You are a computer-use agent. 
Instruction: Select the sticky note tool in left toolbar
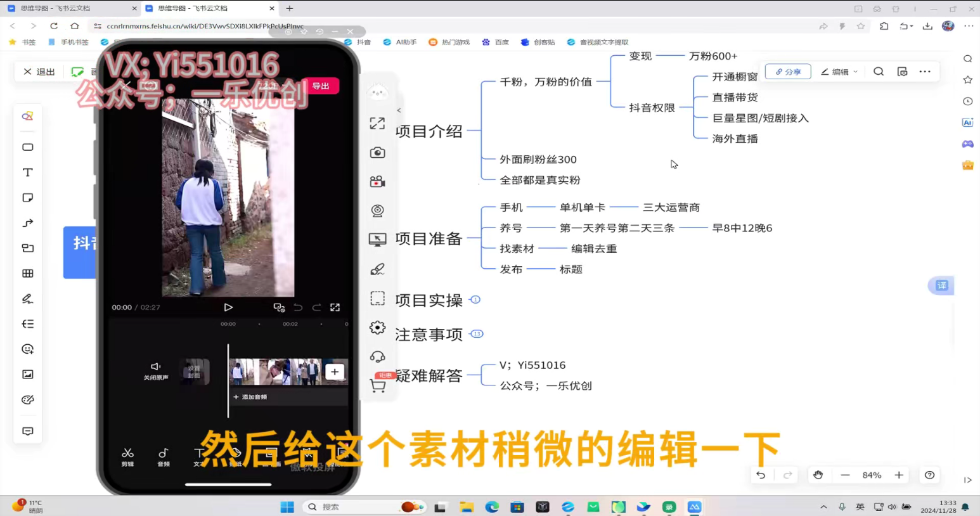point(28,198)
